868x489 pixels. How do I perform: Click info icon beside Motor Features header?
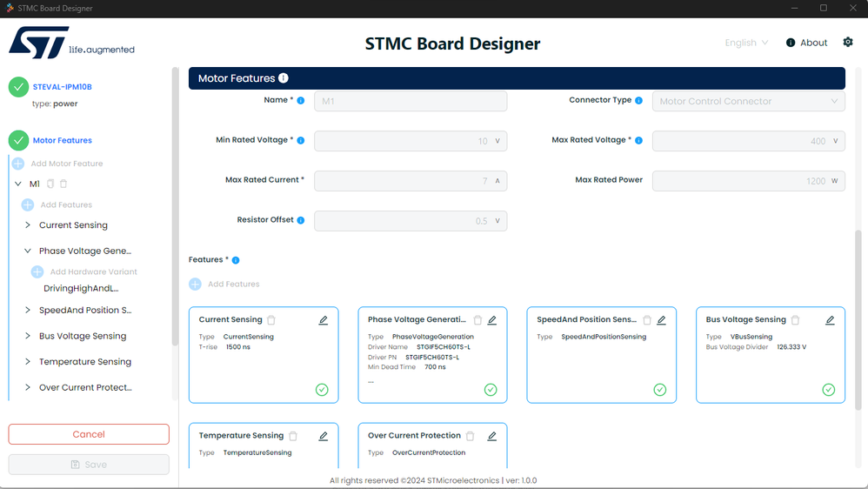(284, 78)
